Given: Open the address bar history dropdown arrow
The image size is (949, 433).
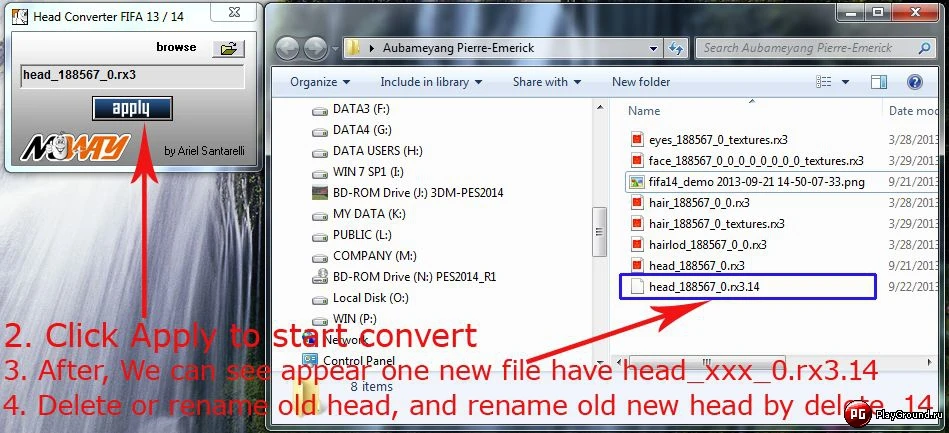Looking at the screenshot, I should [653, 48].
